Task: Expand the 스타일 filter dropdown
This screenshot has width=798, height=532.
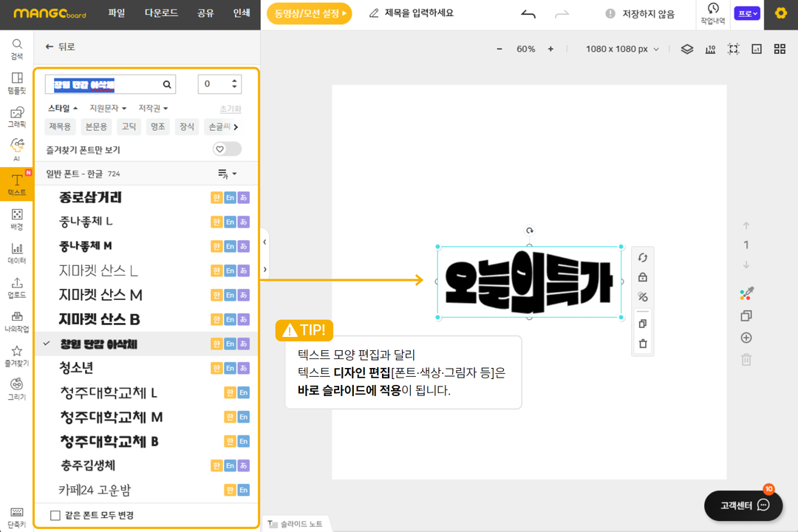Action: 63,109
